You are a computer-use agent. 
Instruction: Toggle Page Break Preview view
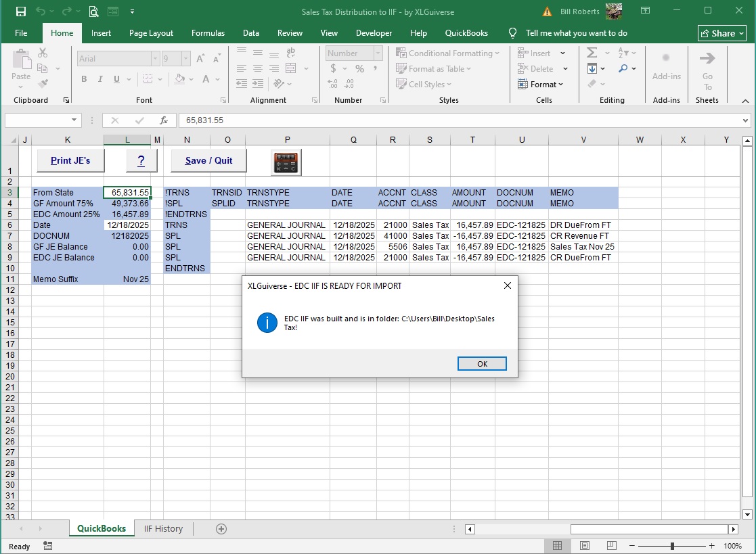(x=611, y=546)
